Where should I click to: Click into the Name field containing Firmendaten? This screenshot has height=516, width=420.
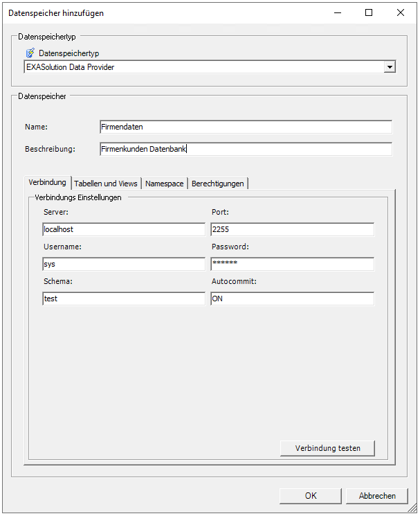click(x=246, y=127)
